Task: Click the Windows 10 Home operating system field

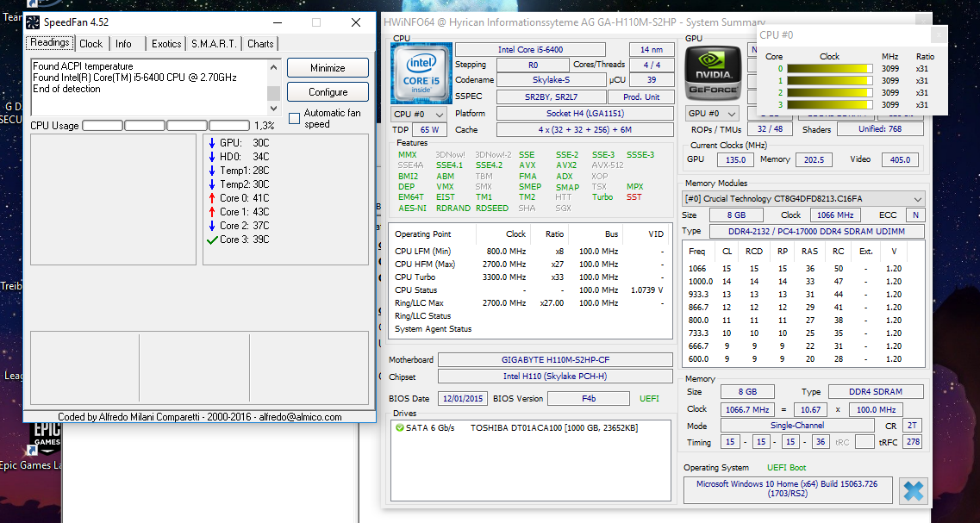Action: pyautogui.click(x=788, y=489)
